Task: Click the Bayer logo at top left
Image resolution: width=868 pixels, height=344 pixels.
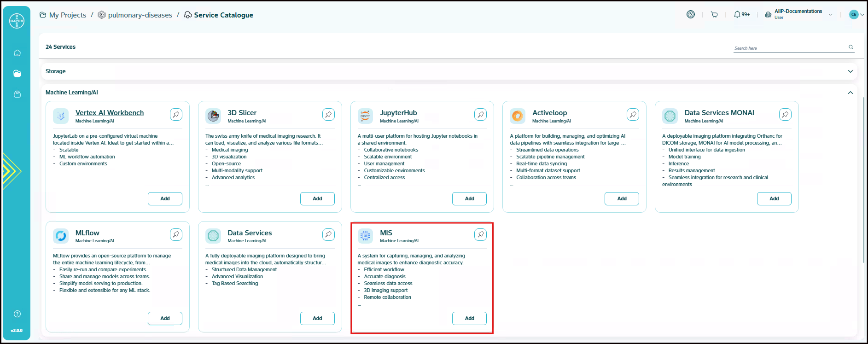Action: pos(17,21)
